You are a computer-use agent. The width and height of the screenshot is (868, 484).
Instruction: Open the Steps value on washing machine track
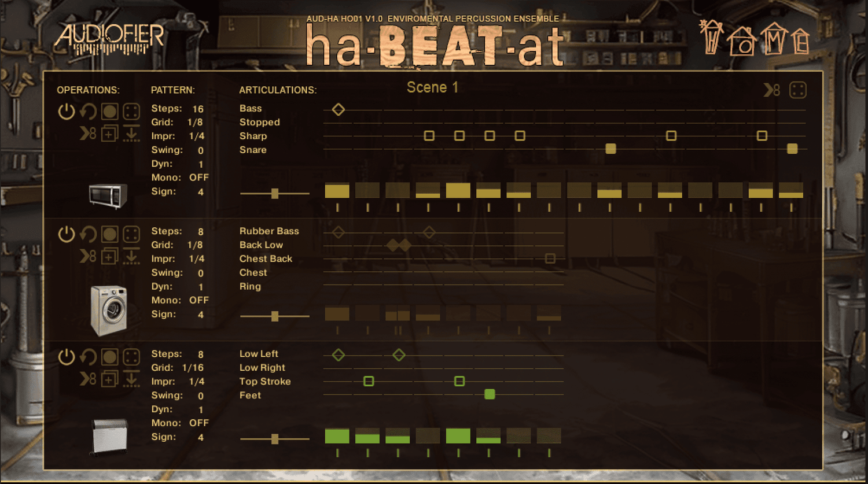coord(200,231)
